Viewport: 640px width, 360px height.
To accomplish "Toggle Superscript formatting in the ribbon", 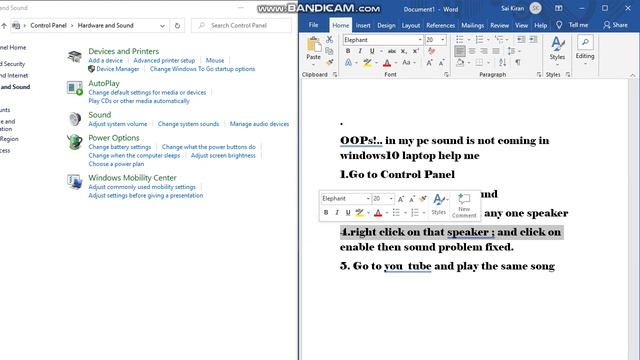I will 416,51.
